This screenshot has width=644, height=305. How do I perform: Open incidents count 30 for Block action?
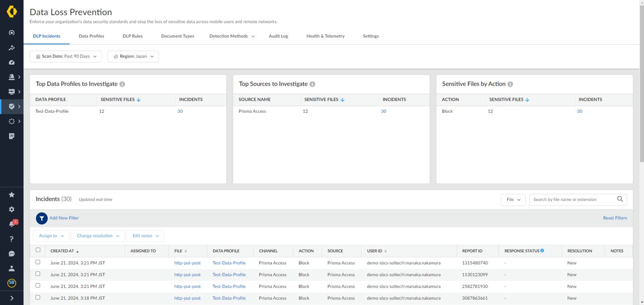580,111
